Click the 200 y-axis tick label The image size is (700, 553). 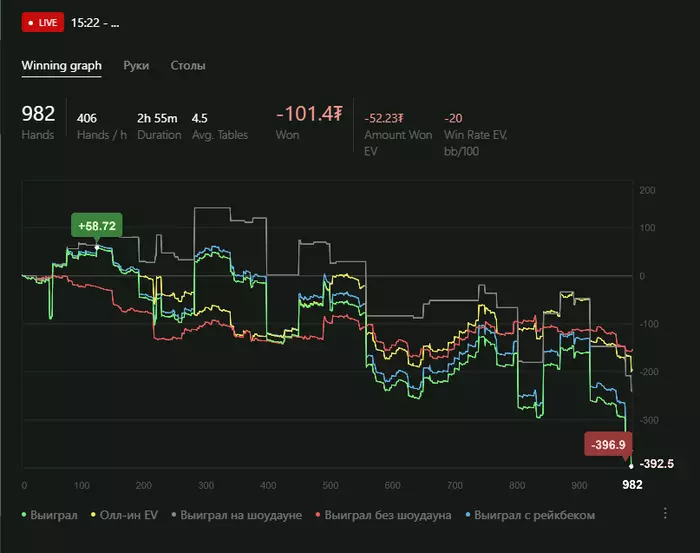tap(647, 191)
